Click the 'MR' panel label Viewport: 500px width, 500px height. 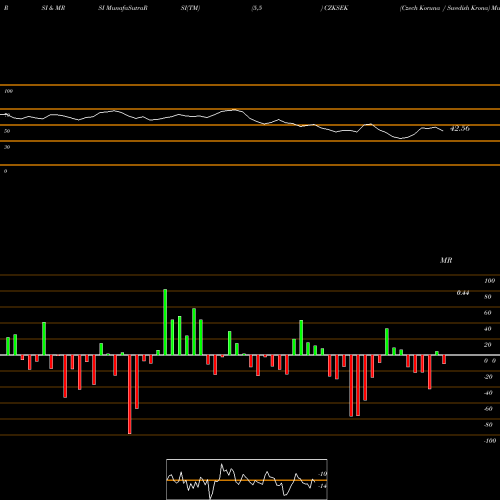tap(446, 260)
